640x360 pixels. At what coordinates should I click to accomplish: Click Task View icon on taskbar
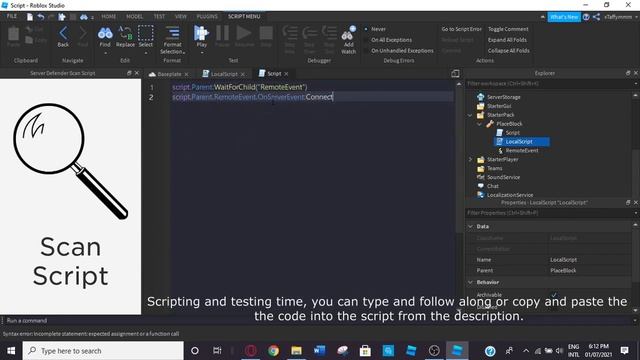click(x=217, y=351)
